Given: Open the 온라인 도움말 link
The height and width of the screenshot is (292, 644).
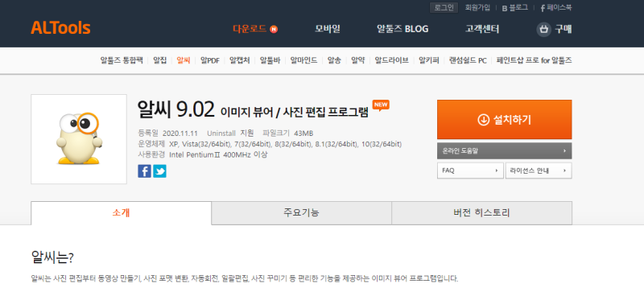Looking at the screenshot, I should tap(505, 150).
